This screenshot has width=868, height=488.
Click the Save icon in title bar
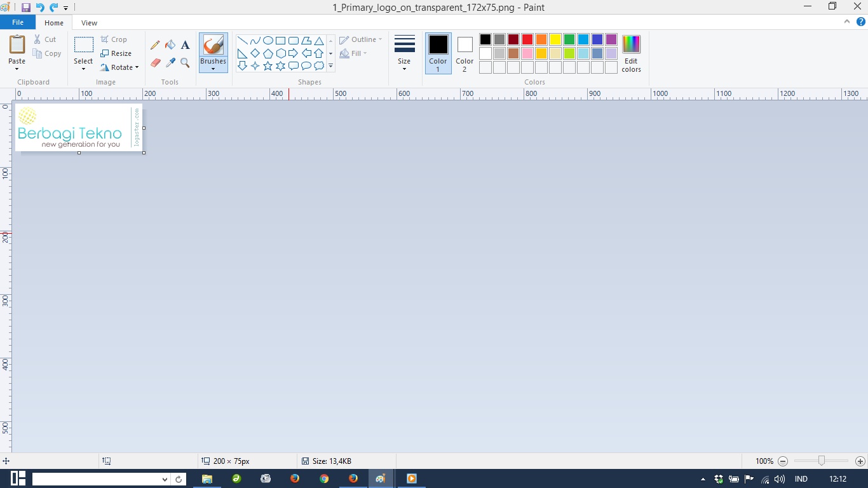[x=26, y=8]
